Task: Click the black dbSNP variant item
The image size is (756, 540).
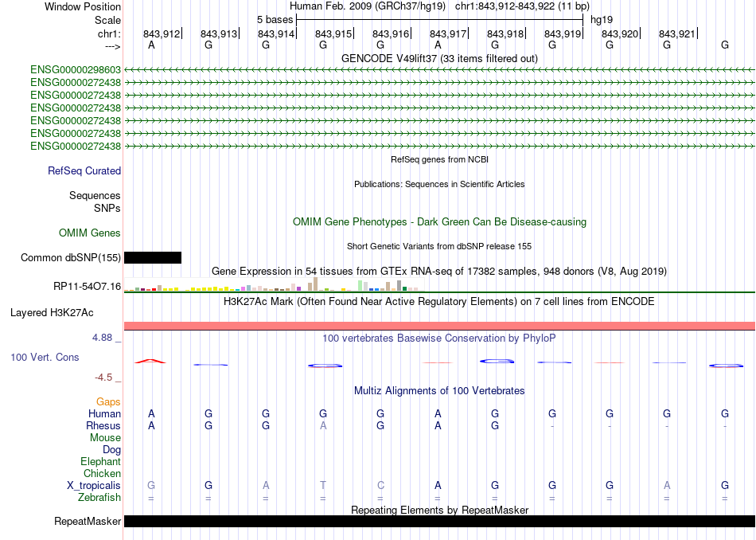Action: [153, 258]
